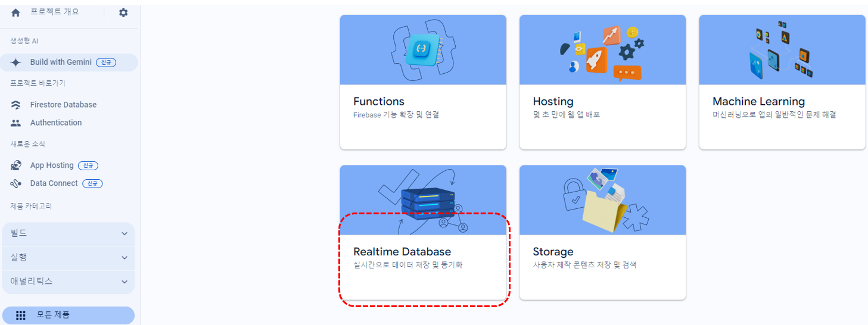Open the Realtime Database card illustration
This screenshot has width=868, height=325.
tap(423, 200)
